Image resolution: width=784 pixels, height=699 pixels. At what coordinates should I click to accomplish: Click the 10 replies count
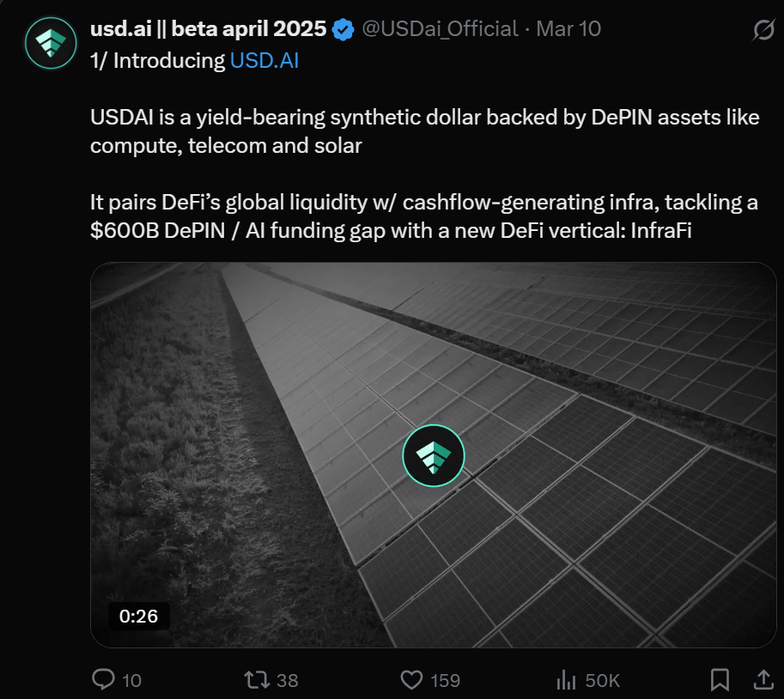coord(131,681)
